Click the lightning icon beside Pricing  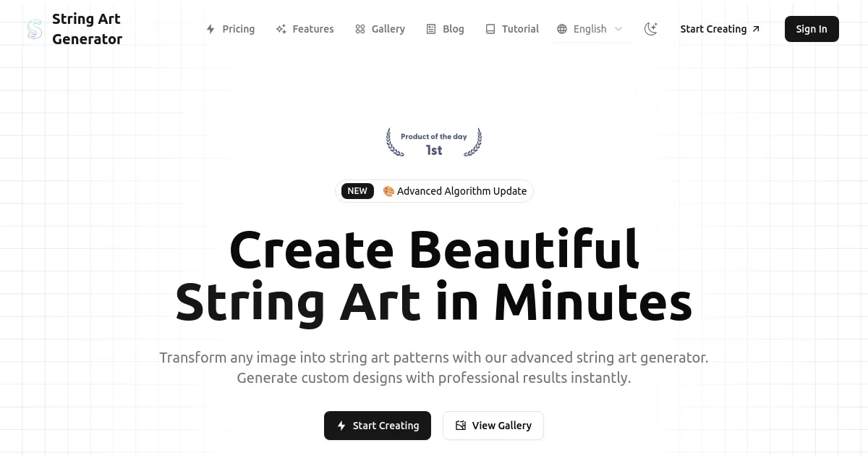pyautogui.click(x=210, y=29)
